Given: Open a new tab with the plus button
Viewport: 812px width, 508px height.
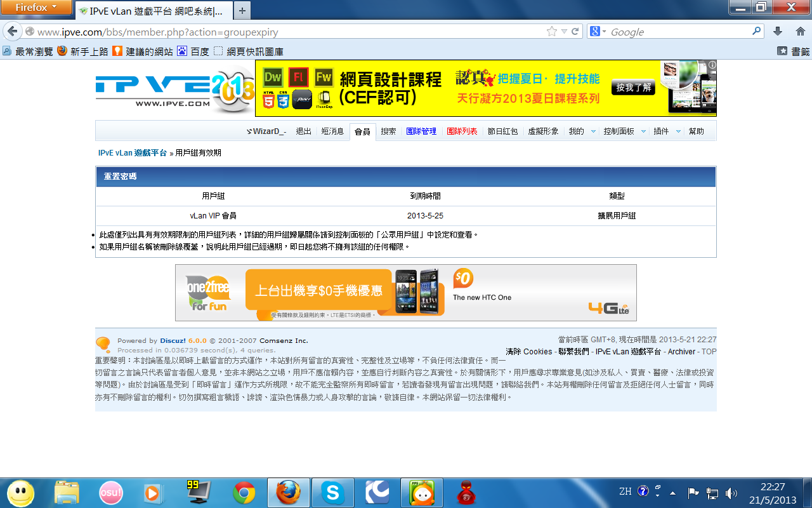Looking at the screenshot, I should coord(242,11).
